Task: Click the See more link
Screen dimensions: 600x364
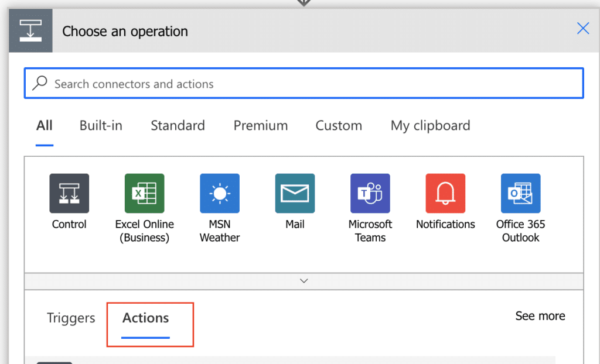Action: click(x=540, y=316)
